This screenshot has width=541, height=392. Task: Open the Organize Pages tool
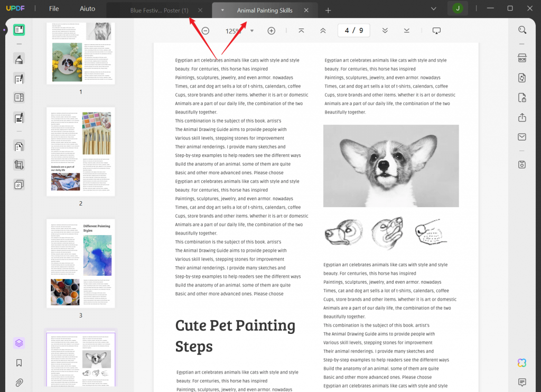[x=19, y=97]
